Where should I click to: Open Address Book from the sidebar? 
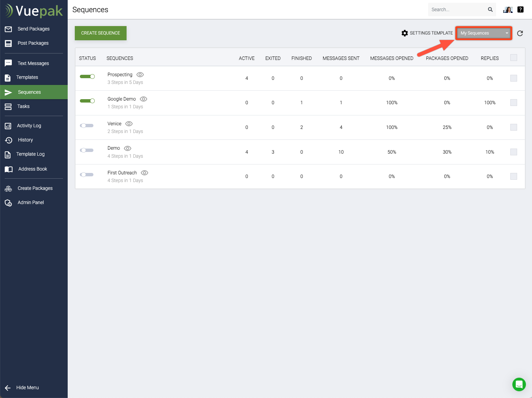click(32, 169)
